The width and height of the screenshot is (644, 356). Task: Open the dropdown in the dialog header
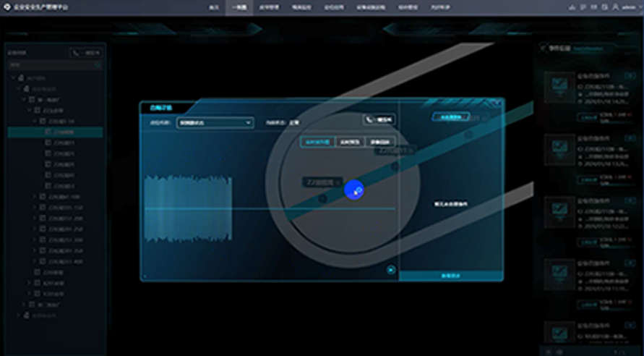tap(215, 123)
